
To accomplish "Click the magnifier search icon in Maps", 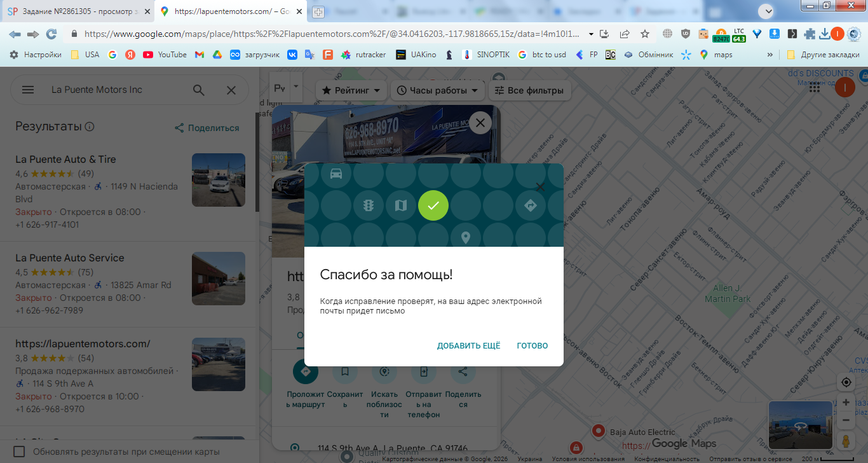I will click(199, 90).
